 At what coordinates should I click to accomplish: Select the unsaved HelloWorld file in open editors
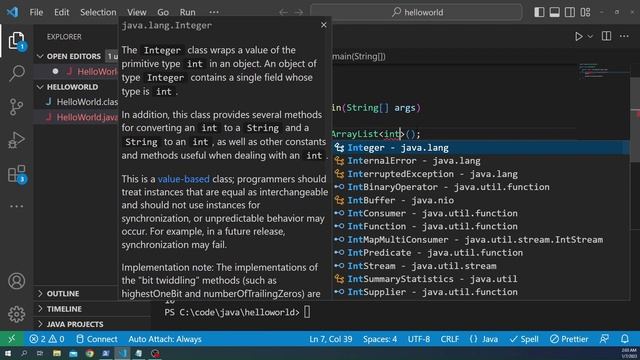click(x=86, y=71)
